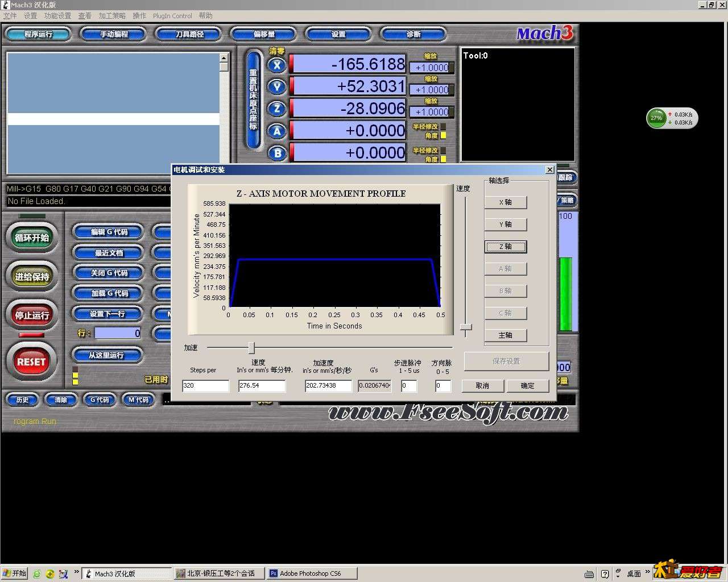Expand the quick launch overflow chevron
Screen dimensions: 728x582
pyautogui.click(x=76, y=572)
